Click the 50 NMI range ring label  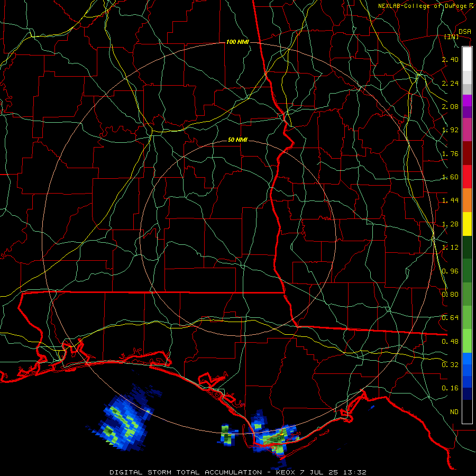point(237,140)
